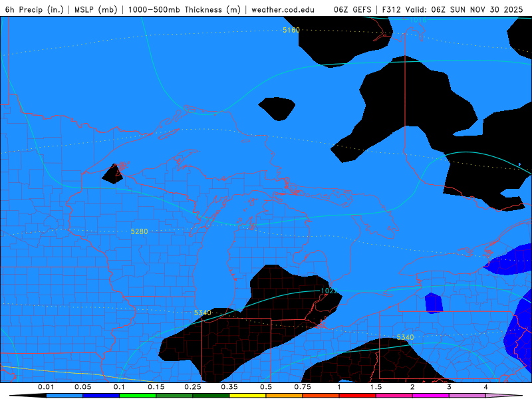The width and height of the screenshot is (532, 399).
Task: Click the "0.75" legend value
Action: coord(303,387)
